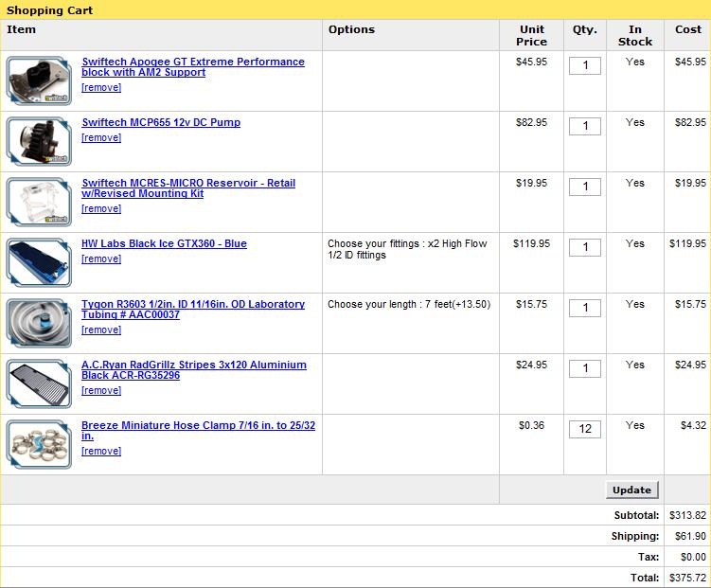Viewport: 711px width, 588px height.
Task: Edit quantity for Swiftech MCP655 pump
Action: tap(585, 126)
